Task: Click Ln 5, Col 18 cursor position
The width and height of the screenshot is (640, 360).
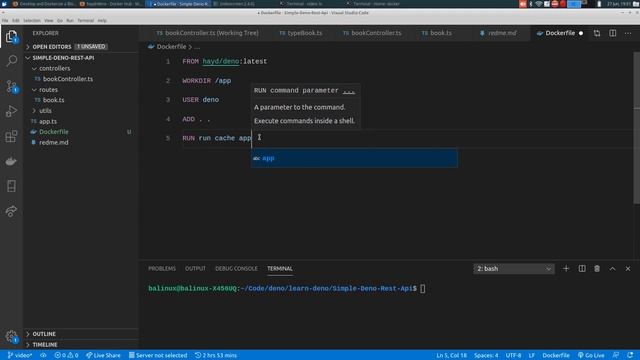Action: (x=451, y=355)
